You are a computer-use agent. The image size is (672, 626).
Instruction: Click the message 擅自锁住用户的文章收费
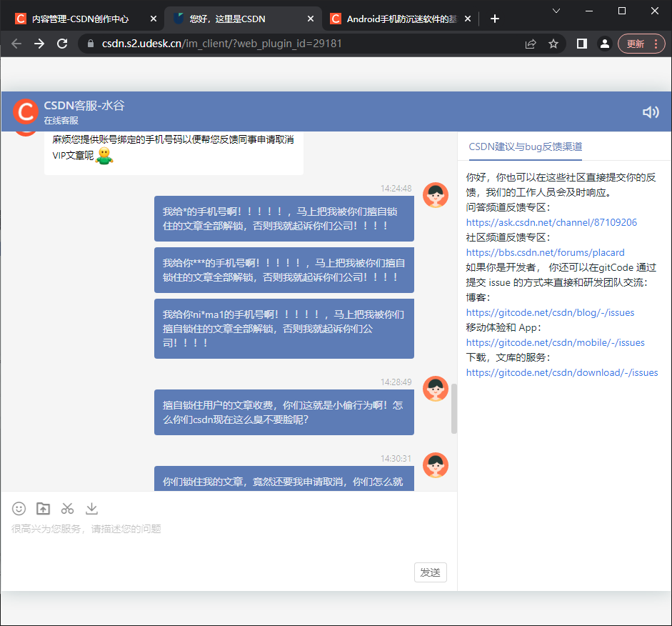(284, 412)
